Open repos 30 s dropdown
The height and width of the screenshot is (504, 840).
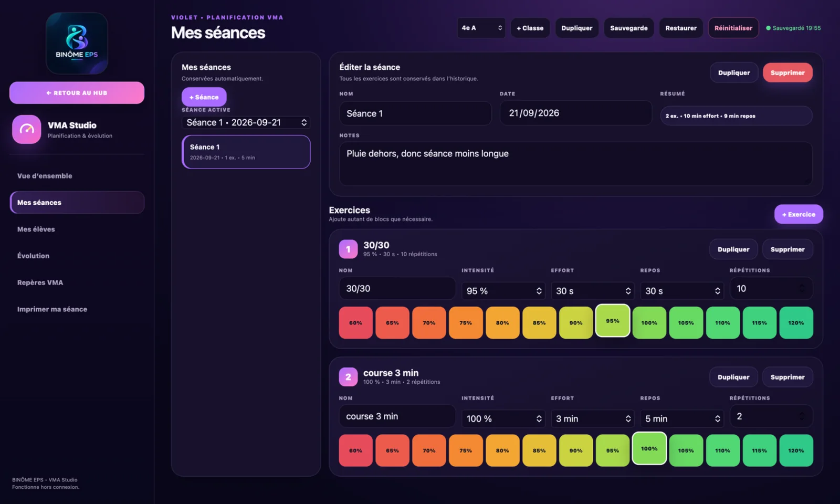(x=682, y=291)
